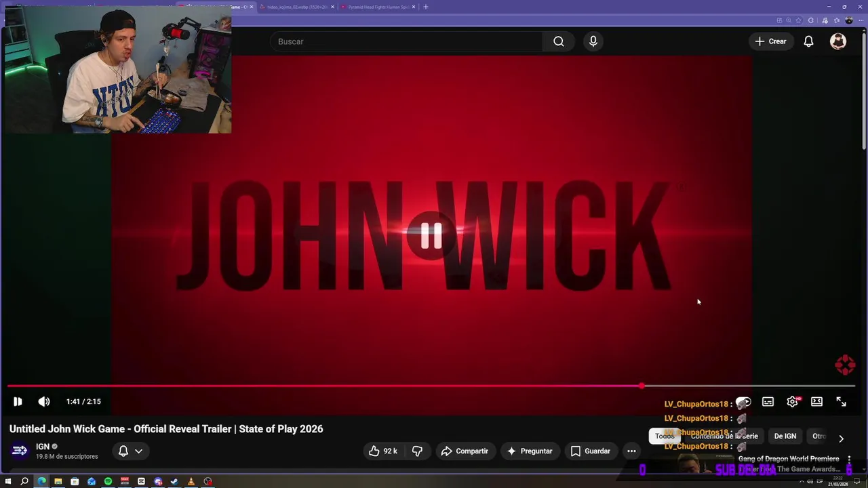
Task: Save the video with Guardar
Action: (591, 451)
